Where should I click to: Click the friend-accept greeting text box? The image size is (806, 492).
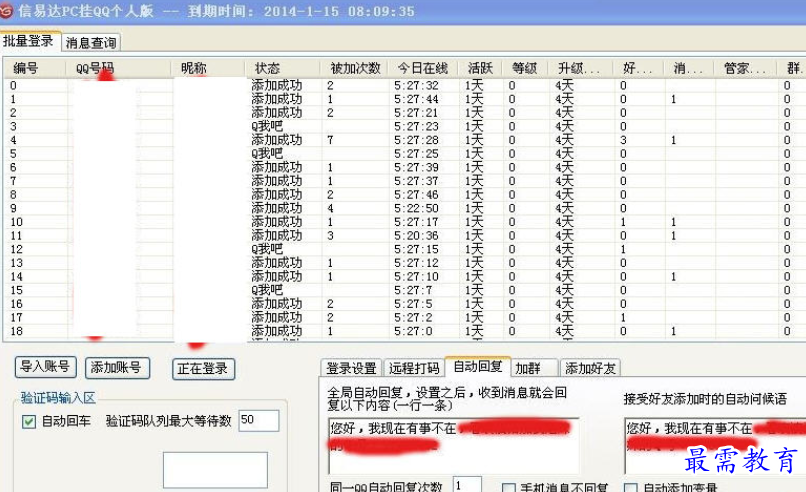tap(715, 446)
